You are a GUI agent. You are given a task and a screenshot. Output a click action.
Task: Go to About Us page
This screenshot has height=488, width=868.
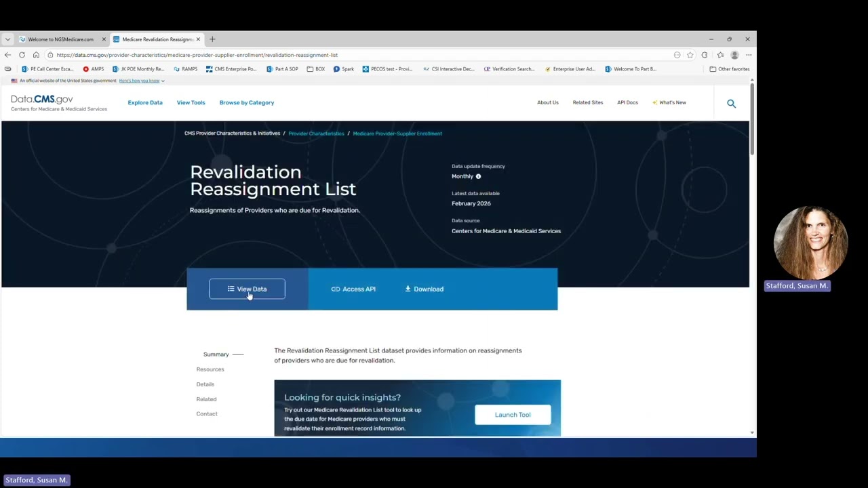click(x=548, y=103)
